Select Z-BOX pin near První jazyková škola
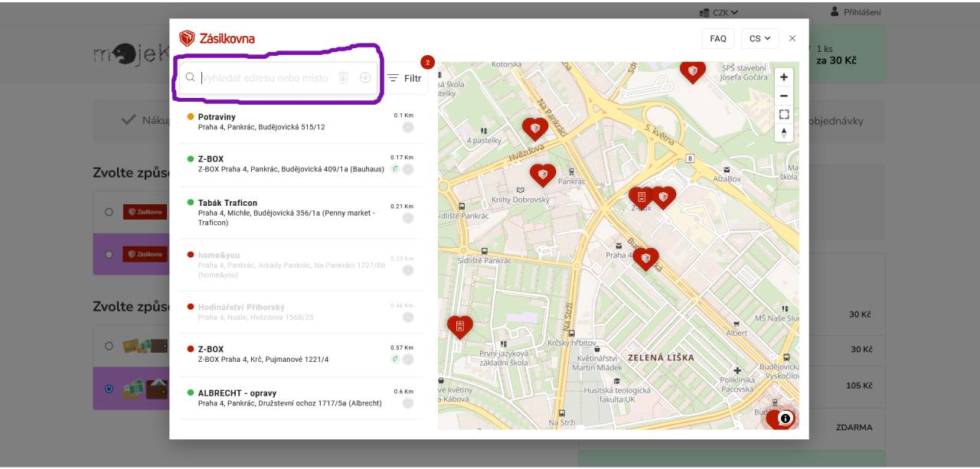Screen dimensions: 980x469 tap(459, 327)
